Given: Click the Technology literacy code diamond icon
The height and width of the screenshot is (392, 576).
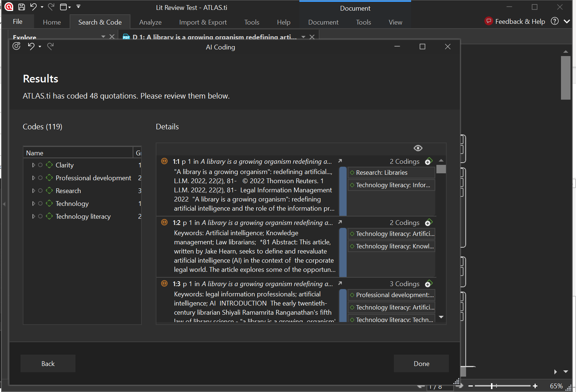Looking at the screenshot, I should (x=49, y=216).
